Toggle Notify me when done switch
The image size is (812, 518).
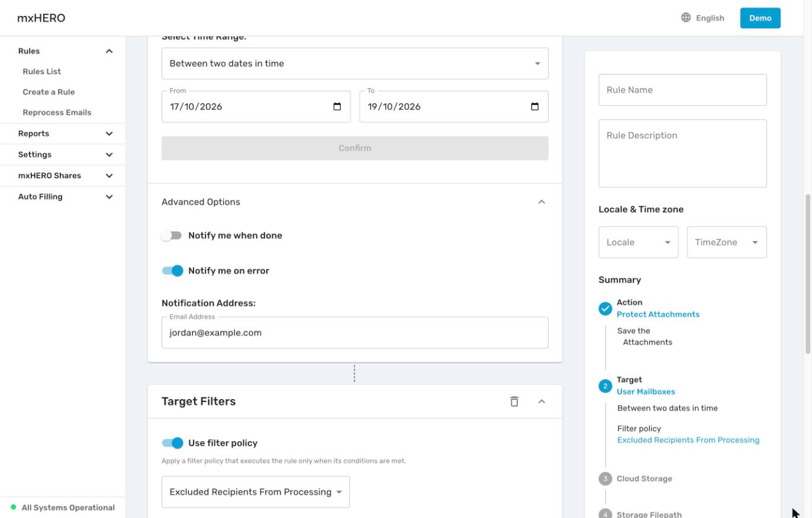(x=172, y=235)
